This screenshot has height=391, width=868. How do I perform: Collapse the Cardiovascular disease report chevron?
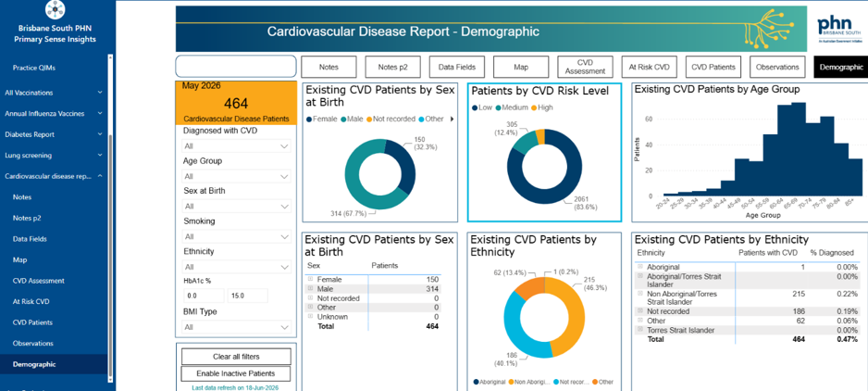pos(100,176)
